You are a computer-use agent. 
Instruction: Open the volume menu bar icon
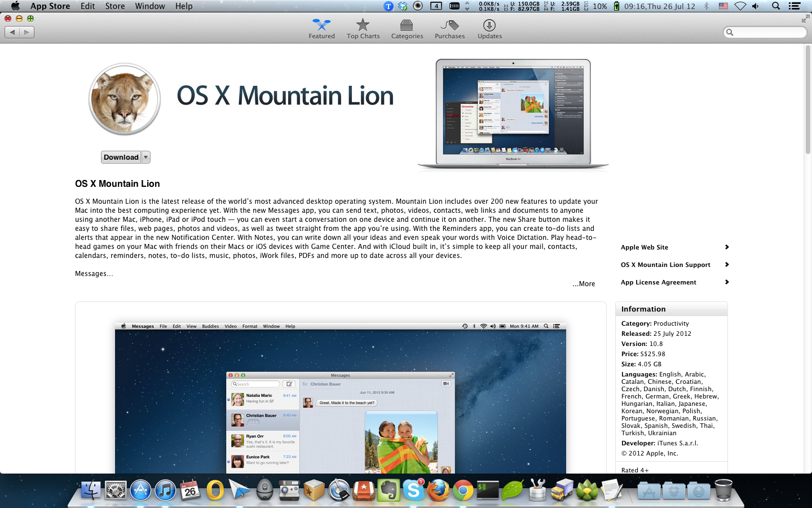pyautogui.click(x=756, y=6)
